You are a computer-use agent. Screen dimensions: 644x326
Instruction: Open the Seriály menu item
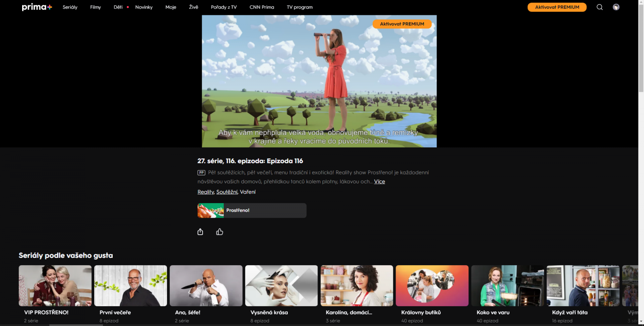click(70, 7)
